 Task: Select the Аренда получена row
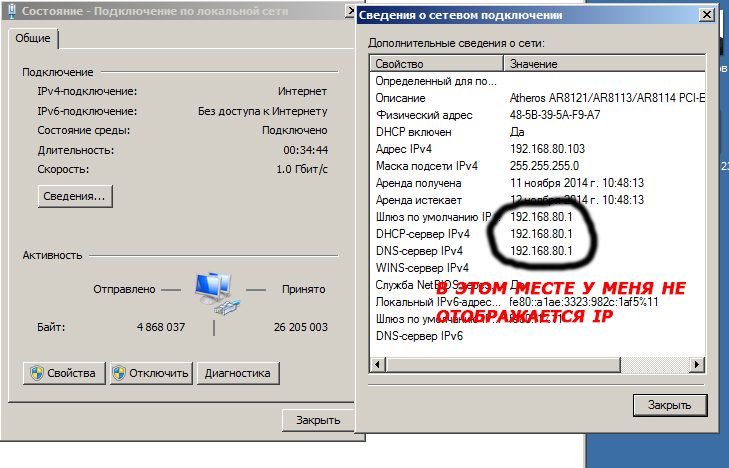538,183
